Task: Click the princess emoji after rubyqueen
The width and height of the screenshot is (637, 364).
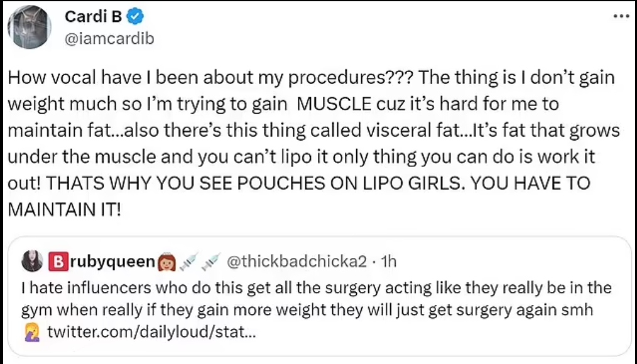Action: 166,261
